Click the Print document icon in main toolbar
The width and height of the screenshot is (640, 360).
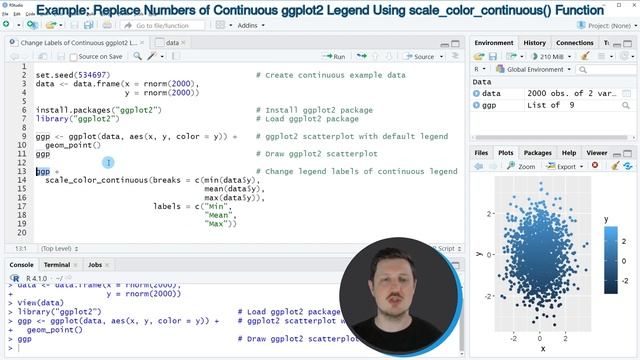[107, 25]
